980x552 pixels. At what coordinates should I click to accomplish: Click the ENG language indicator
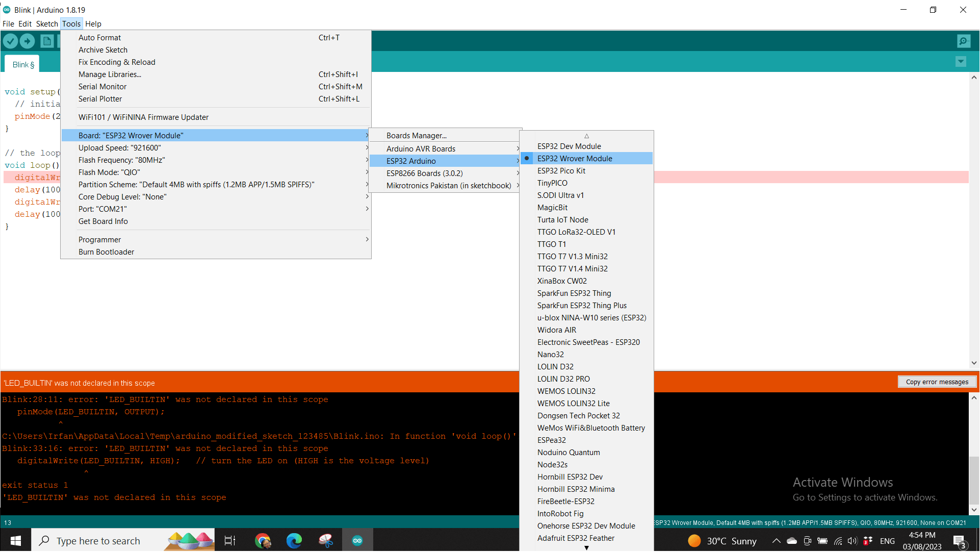tap(887, 541)
